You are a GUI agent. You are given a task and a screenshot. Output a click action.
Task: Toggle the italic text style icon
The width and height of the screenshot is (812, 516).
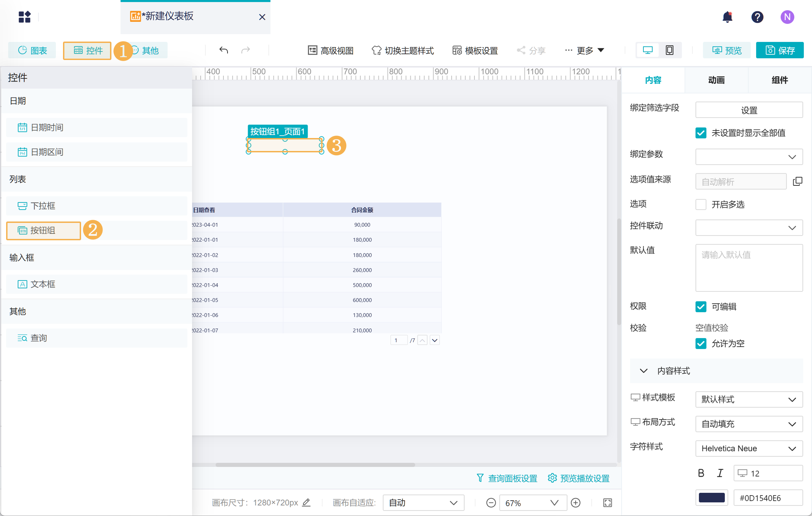pos(720,473)
